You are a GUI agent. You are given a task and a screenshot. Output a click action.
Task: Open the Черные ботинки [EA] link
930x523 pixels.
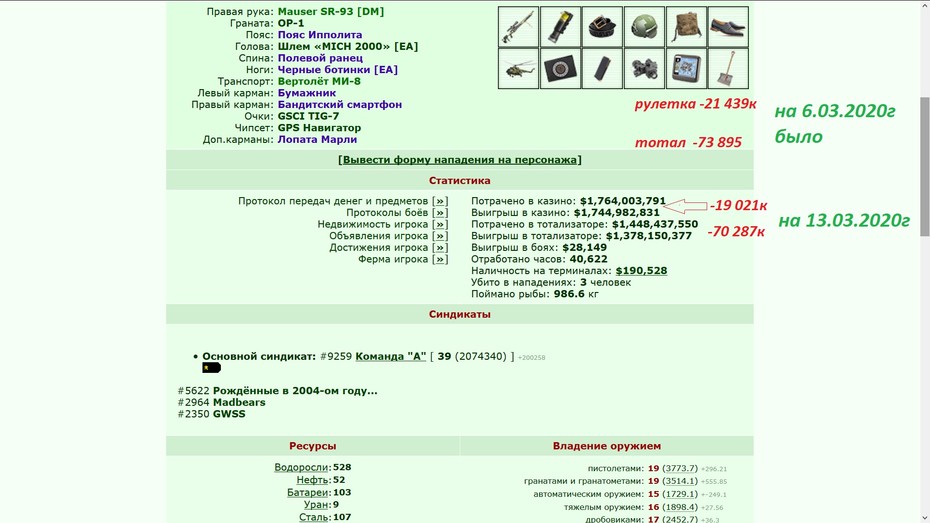[x=337, y=70]
